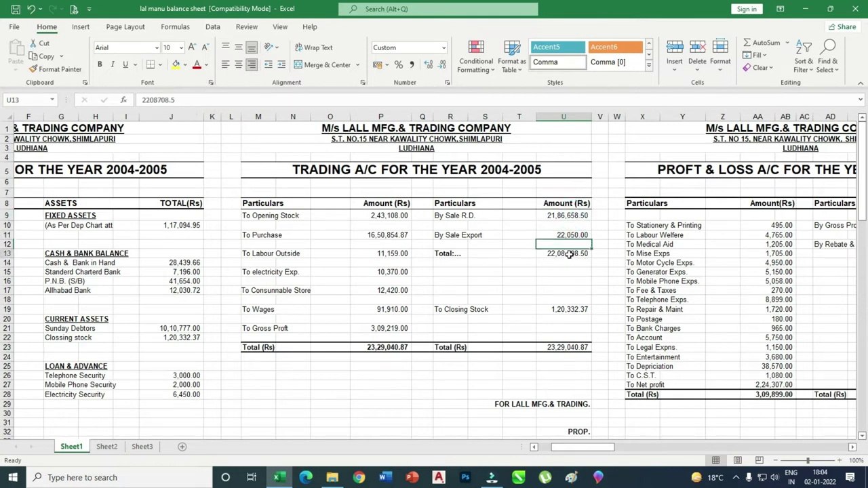Click the Decrease Indent icon
This screenshot has width=868, height=488.
[x=269, y=64]
